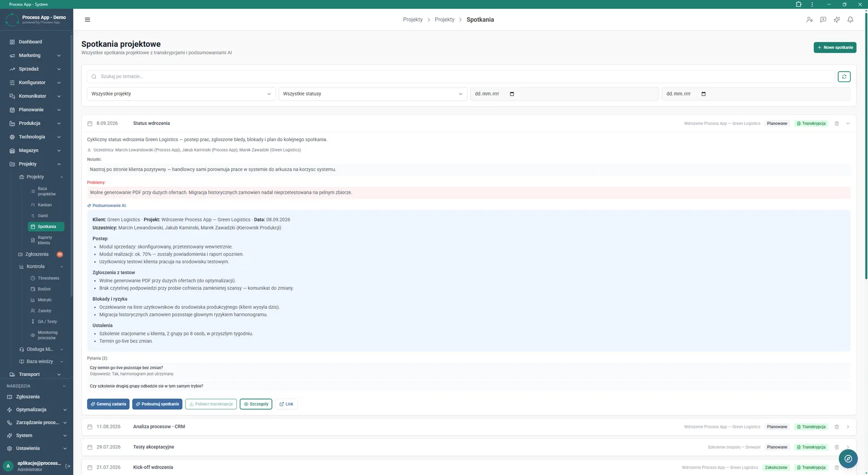Click Transkrypcja badge on Testy akceptacyjne
Image resolution: width=868 pixels, height=475 pixels.
tap(811, 447)
